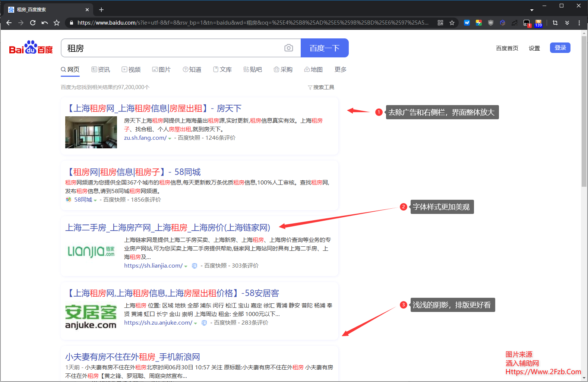The image size is (588, 382).
Task: Switch to the 地图 search tab
Action: coord(313,70)
